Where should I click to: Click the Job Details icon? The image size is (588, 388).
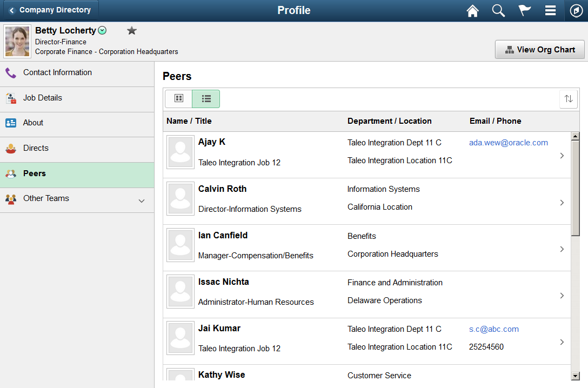pyautogui.click(x=11, y=98)
